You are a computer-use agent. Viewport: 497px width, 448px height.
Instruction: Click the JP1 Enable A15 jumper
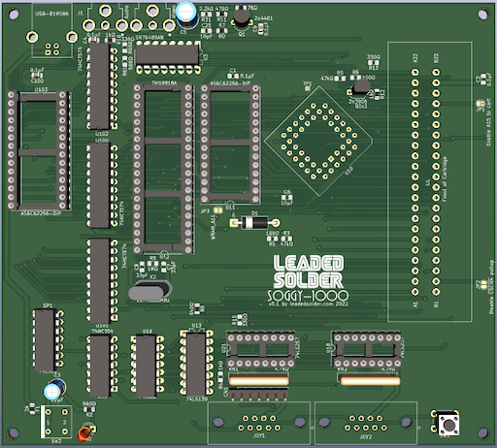point(480,104)
